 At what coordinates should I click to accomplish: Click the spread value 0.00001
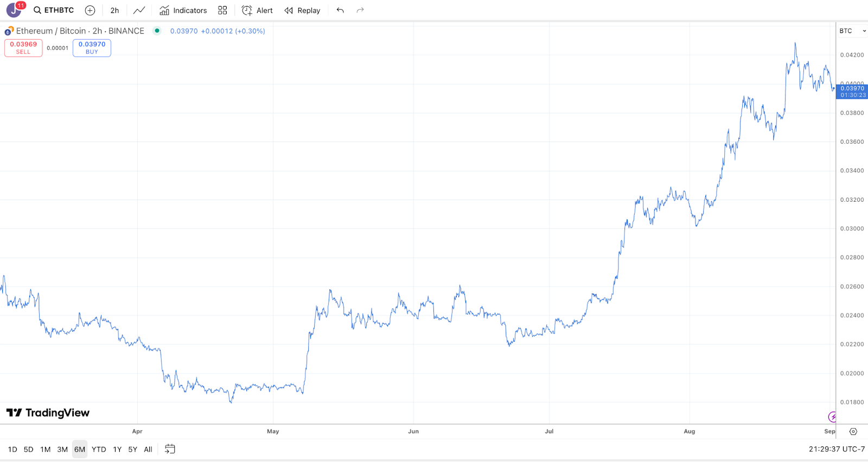[58, 48]
